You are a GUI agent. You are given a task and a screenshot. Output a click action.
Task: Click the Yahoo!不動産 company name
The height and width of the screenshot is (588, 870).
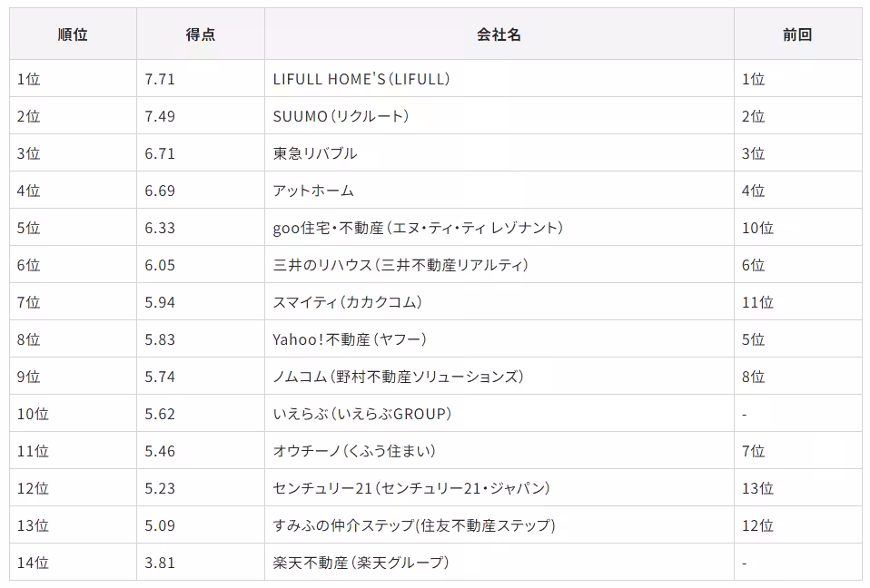(350, 339)
